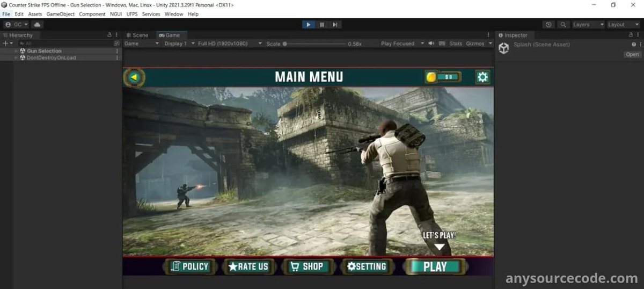Viewport: 644px width, 289px height.
Task: Pause the running game
Action: coord(322,24)
